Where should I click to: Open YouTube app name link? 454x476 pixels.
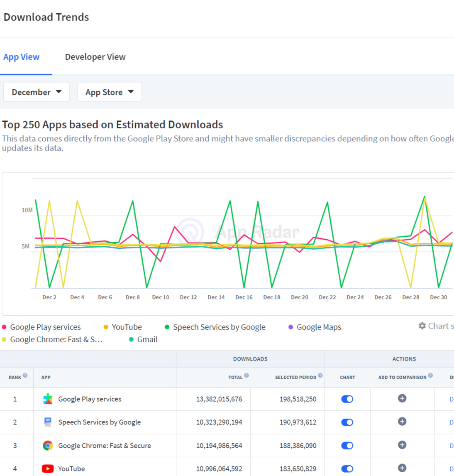point(71,469)
